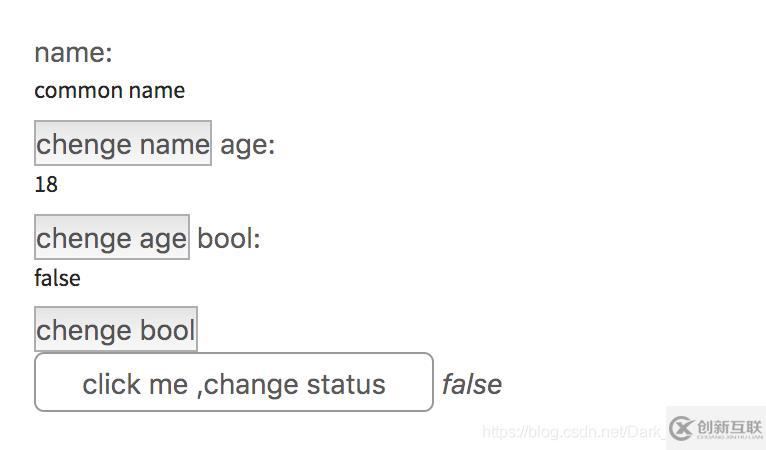
Task: Select the italic false status text
Action: point(472,384)
